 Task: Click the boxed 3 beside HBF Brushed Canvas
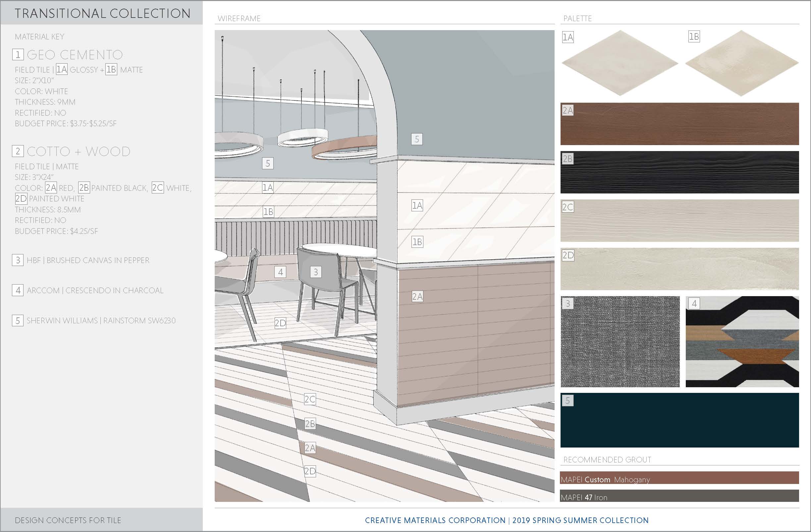tap(18, 260)
